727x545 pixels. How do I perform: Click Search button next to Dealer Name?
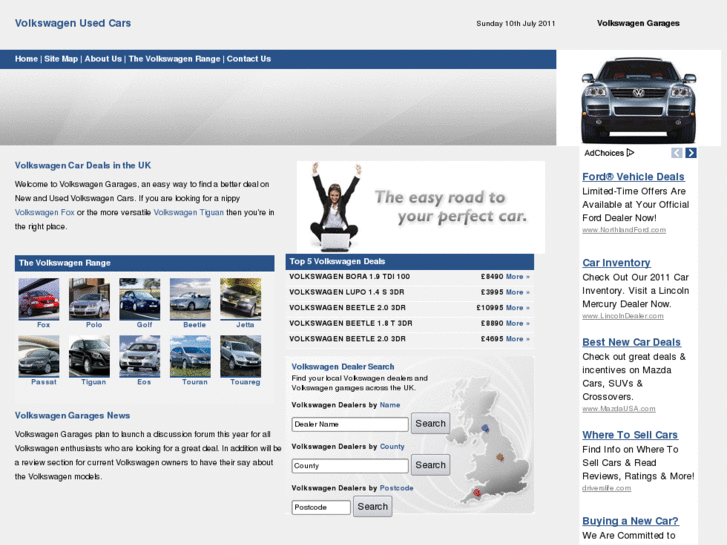tap(430, 423)
